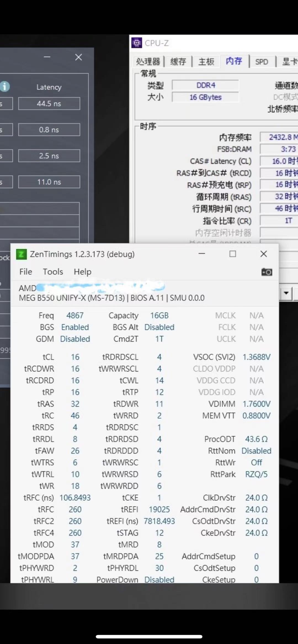
Task: Close the dark latency benchmark window
Action: point(78,57)
